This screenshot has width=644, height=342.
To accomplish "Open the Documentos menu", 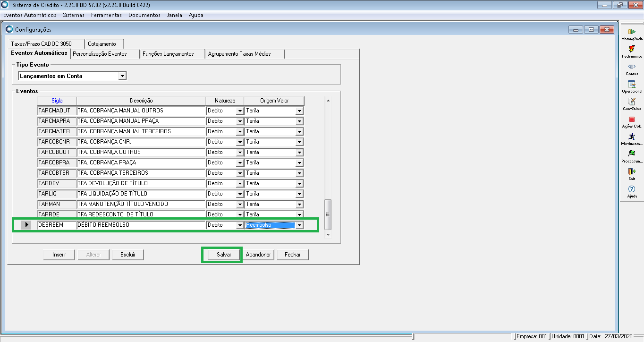I will (144, 15).
